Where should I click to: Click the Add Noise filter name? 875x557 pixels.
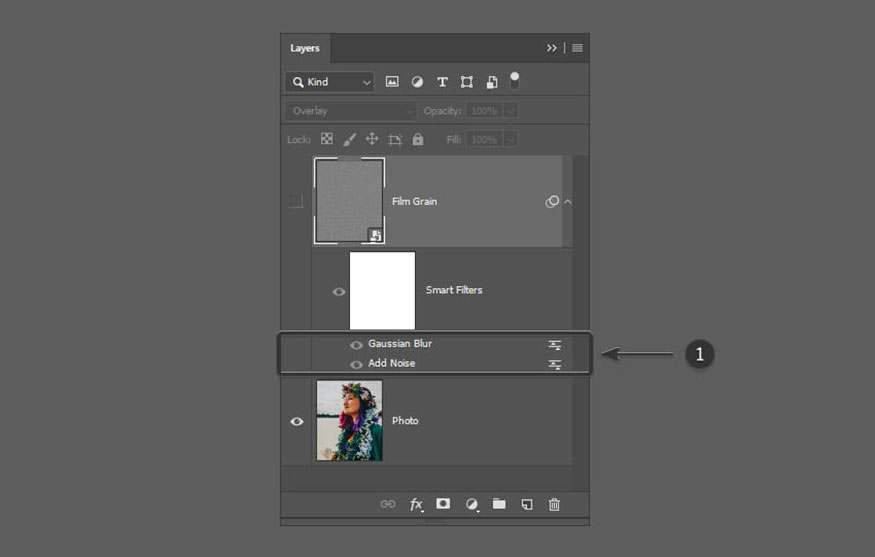392,363
